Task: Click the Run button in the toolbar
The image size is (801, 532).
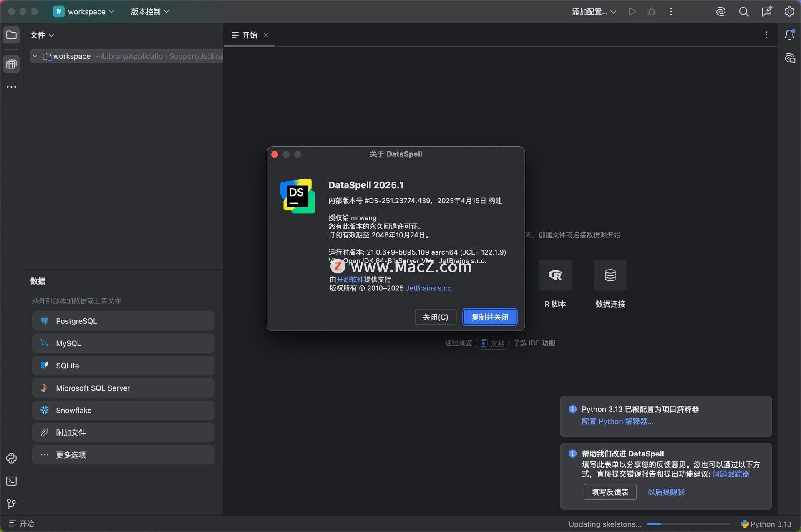Action: click(x=632, y=12)
